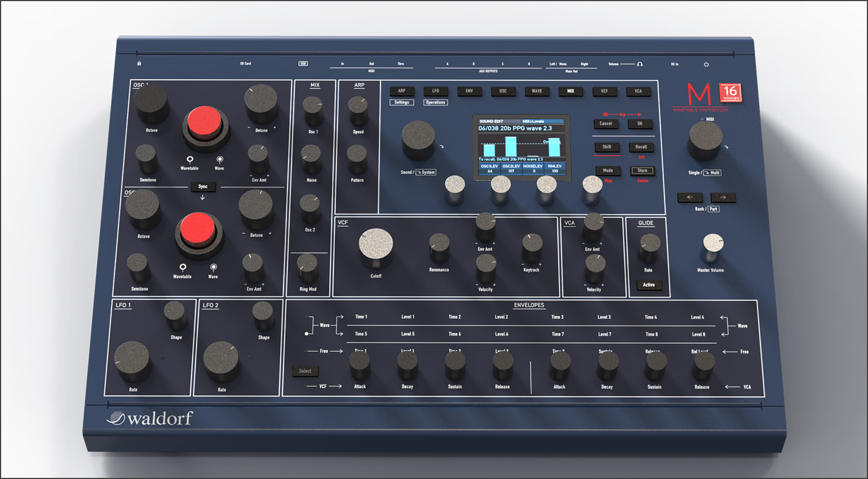Image resolution: width=868 pixels, height=479 pixels.
Task: Click the first encoder below the display
Action: point(455,189)
